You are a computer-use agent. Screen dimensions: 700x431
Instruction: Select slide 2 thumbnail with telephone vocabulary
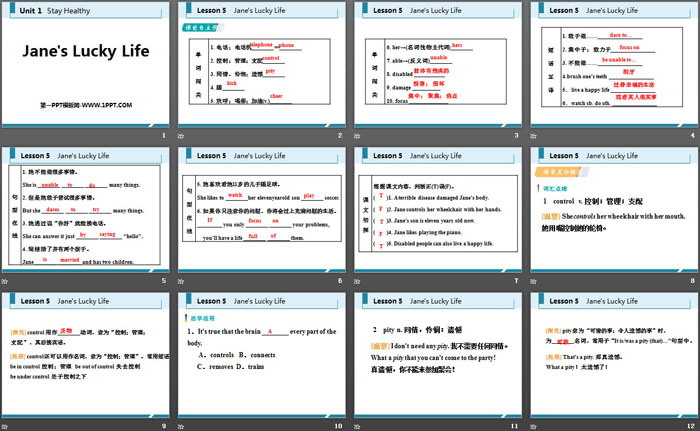262,64
